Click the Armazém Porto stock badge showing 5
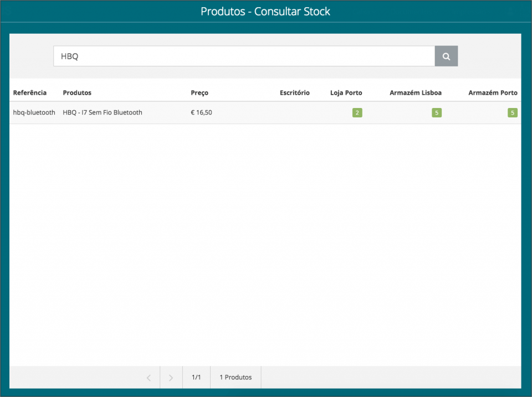This screenshot has width=532, height=397. 513,112
